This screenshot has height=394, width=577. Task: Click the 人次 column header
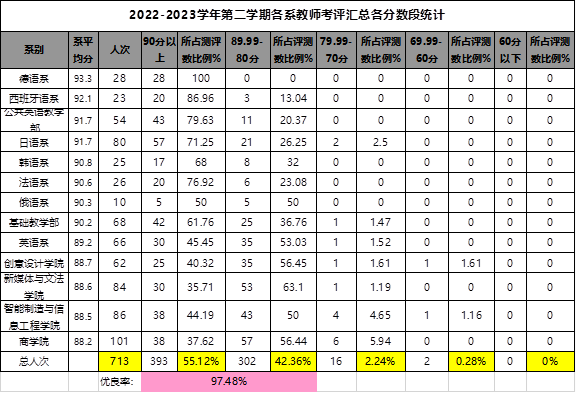(x=120, y=50)
